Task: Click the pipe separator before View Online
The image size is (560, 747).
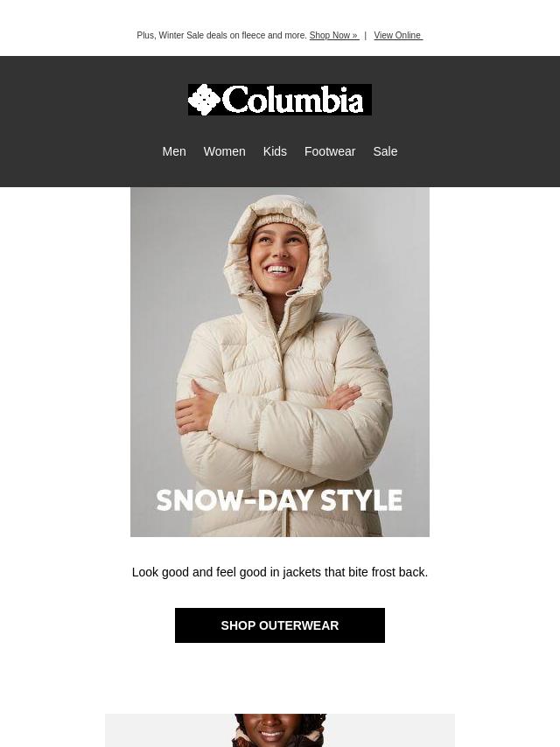Action: (366, 35)
